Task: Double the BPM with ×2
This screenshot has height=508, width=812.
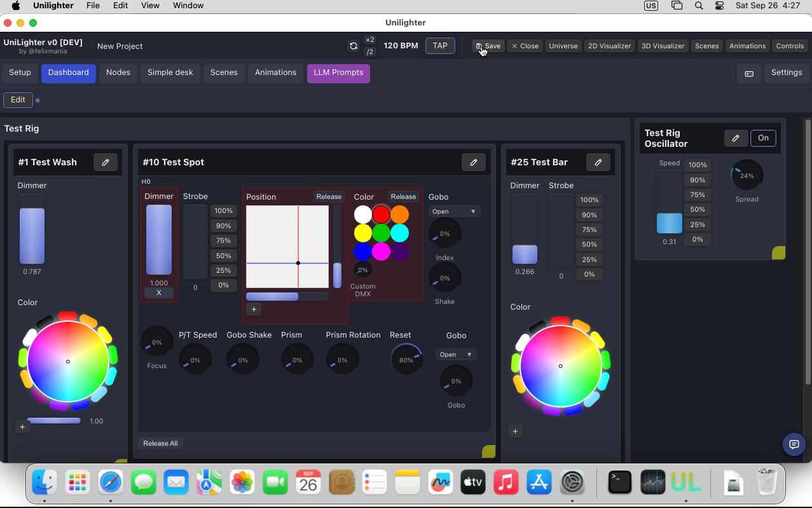Action: [370, 39]
